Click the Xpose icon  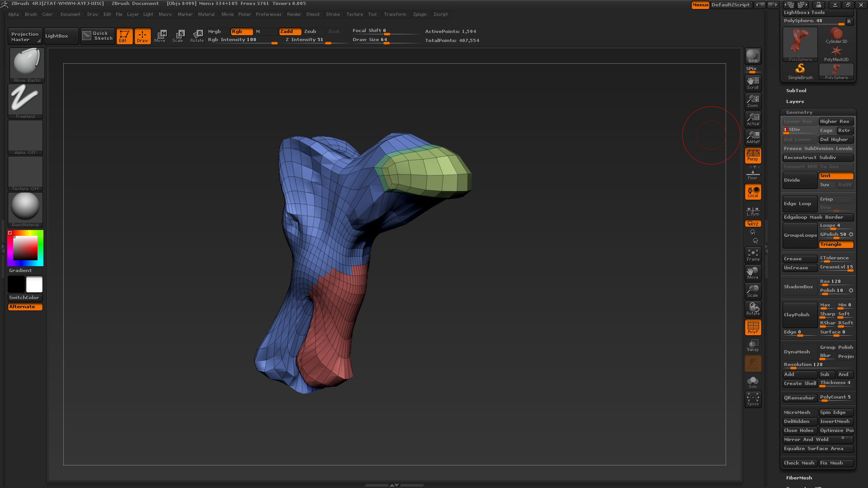[752, 399]
